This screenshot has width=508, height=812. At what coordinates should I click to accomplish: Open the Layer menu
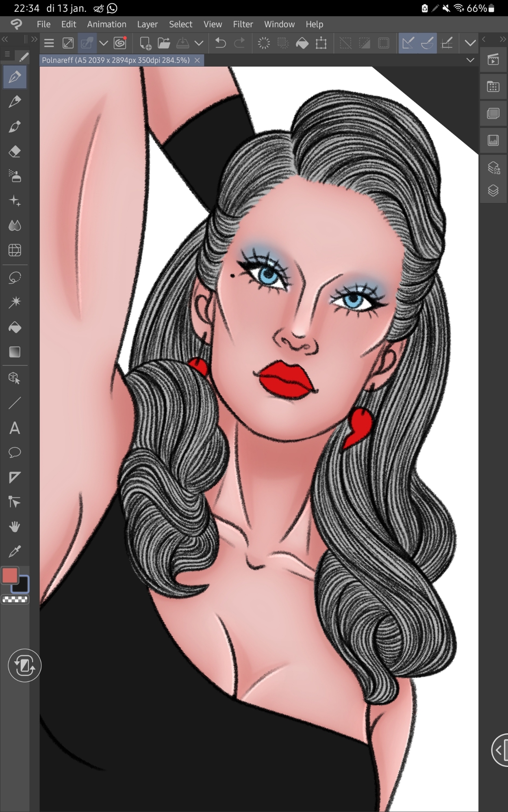(x=147, y=24)
